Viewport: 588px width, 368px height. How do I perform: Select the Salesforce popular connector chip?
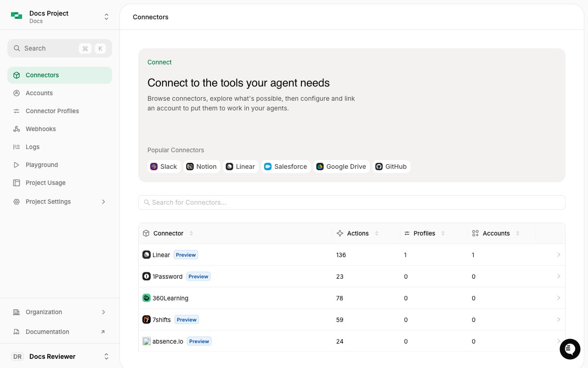[x=286, y=167]
